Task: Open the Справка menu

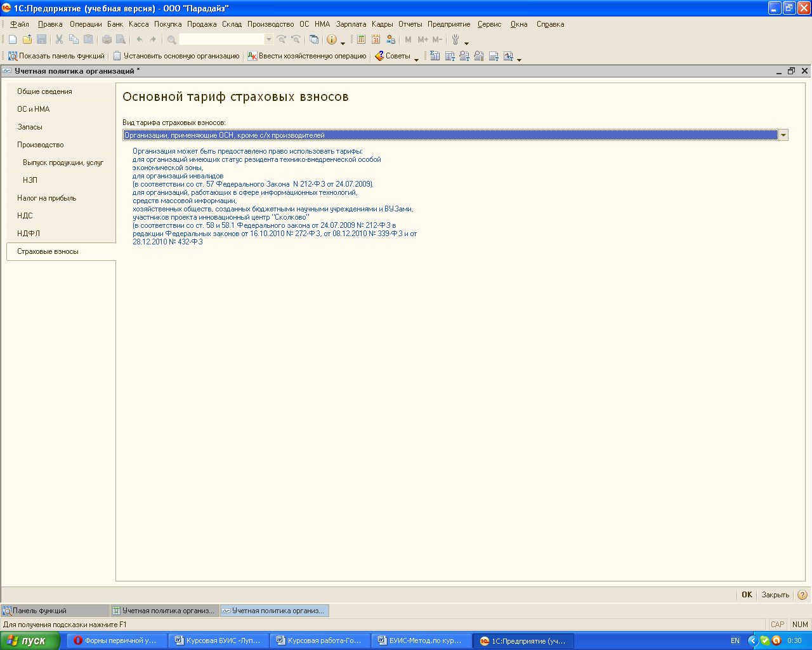Action: click(x=550, y=24)
